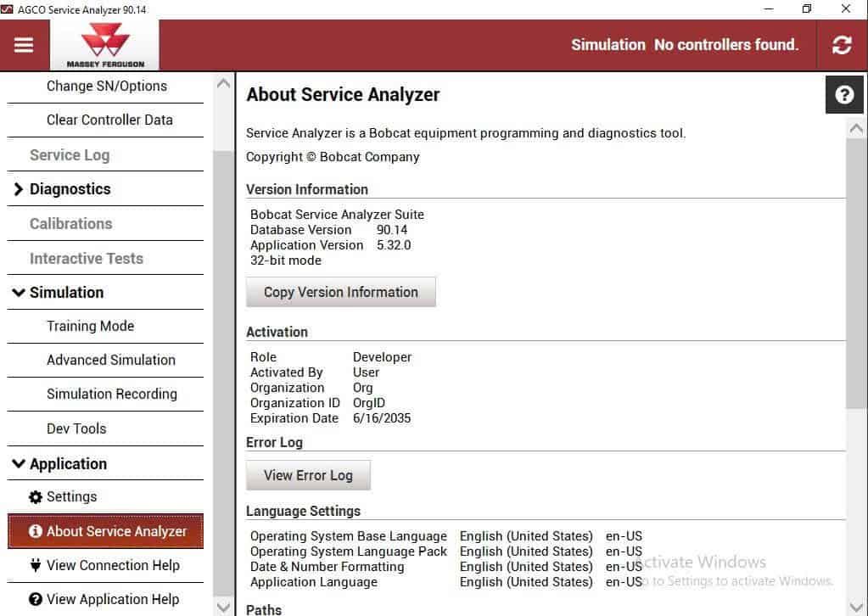Viewport: 868px width, 616px height.
Task: Open Simulation Recording
Action: (x=111, y=394)
